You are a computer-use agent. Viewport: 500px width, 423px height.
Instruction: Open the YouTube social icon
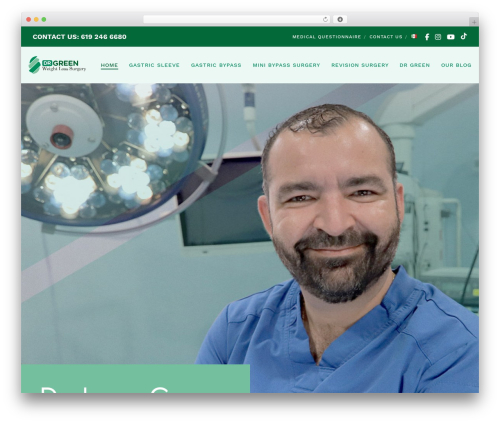coord(451,37)
